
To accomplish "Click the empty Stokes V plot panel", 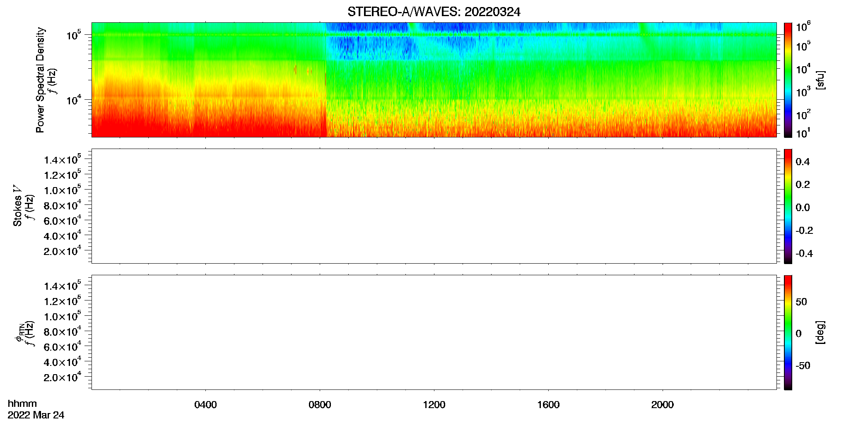I will (x=434, y=206).
